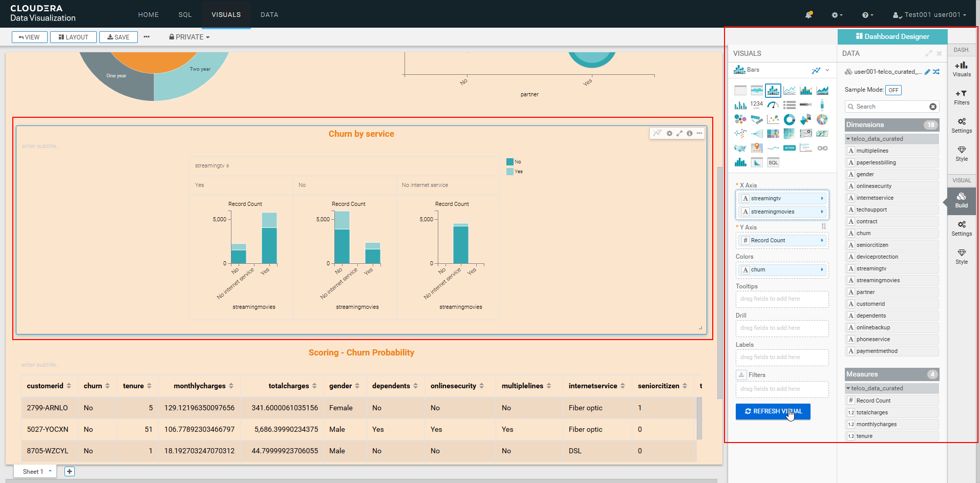Click the SAVE button

click(x=118, y=37)
